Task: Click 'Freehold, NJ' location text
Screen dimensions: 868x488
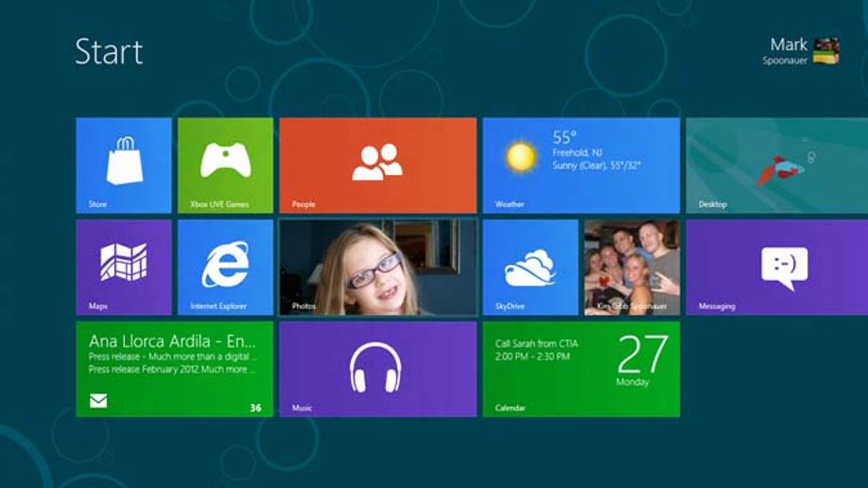Action: click(x=577, y=152)
